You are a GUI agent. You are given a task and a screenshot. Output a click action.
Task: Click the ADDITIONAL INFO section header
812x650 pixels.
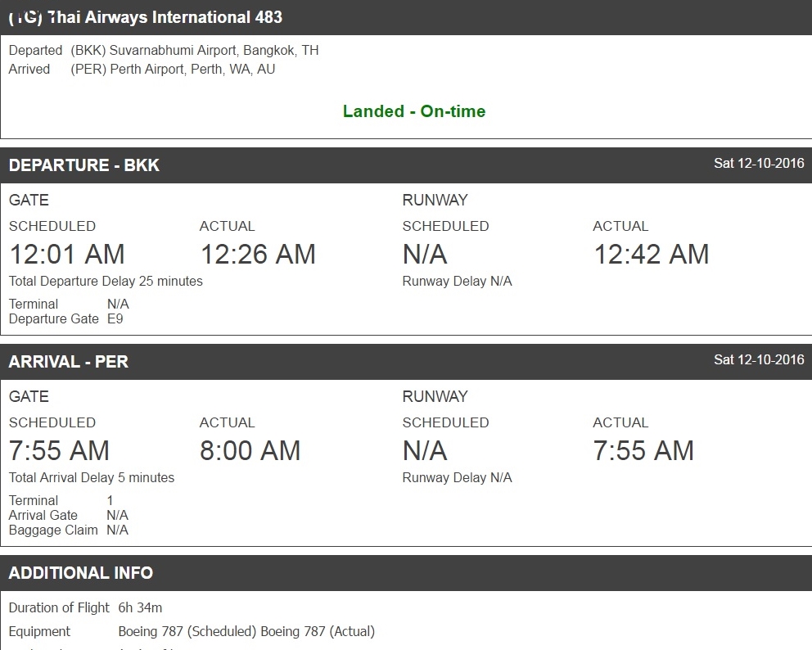coord(81,573)
